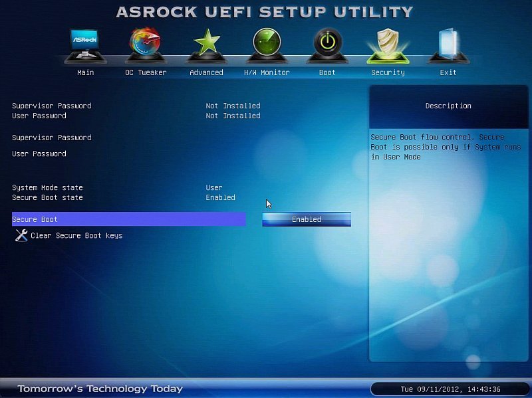Select the highlighted Secure Boot row
532x398 pixels.
point(128,219)
